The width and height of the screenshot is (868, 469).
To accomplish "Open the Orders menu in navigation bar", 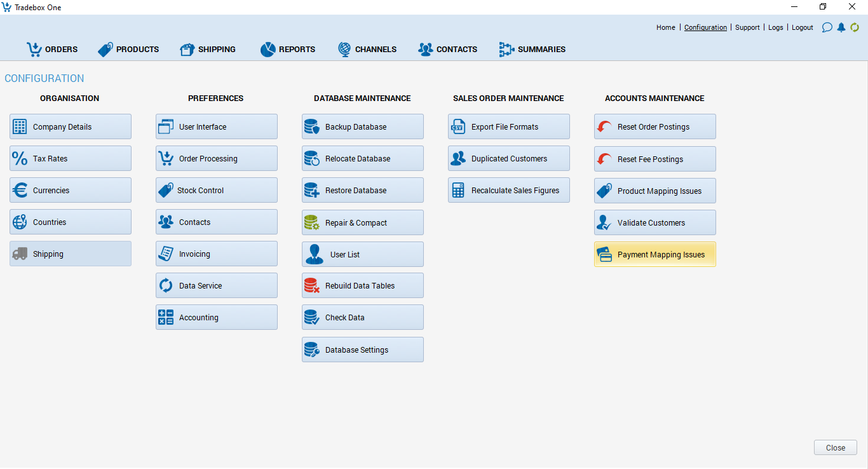I will pyautogui.click(x=52, y=49).
